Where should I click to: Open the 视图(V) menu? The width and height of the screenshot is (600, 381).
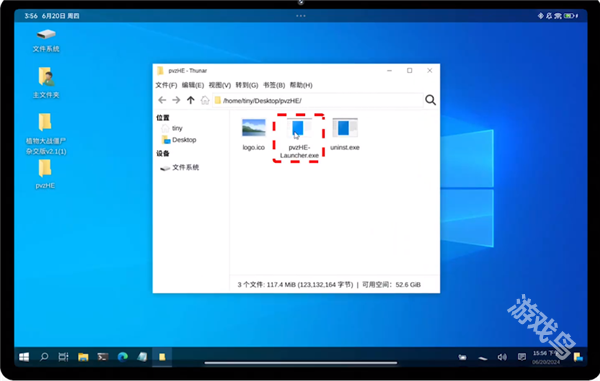[220, 85]
